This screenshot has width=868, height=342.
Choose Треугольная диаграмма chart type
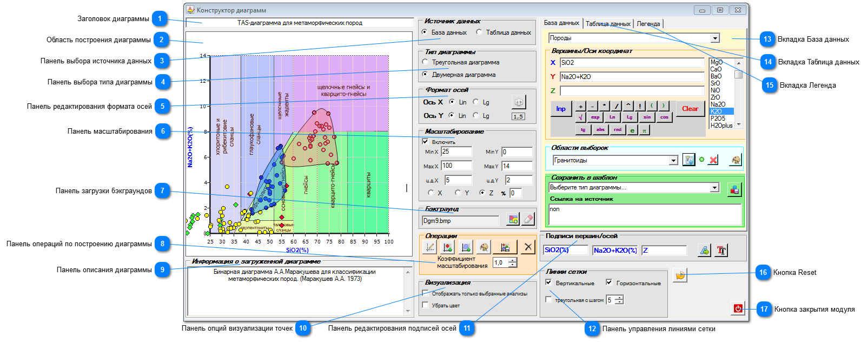(x=425, y=62)
